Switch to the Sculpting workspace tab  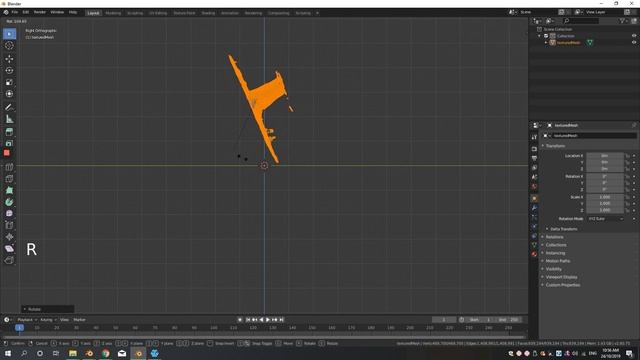[x=135, y=13]
